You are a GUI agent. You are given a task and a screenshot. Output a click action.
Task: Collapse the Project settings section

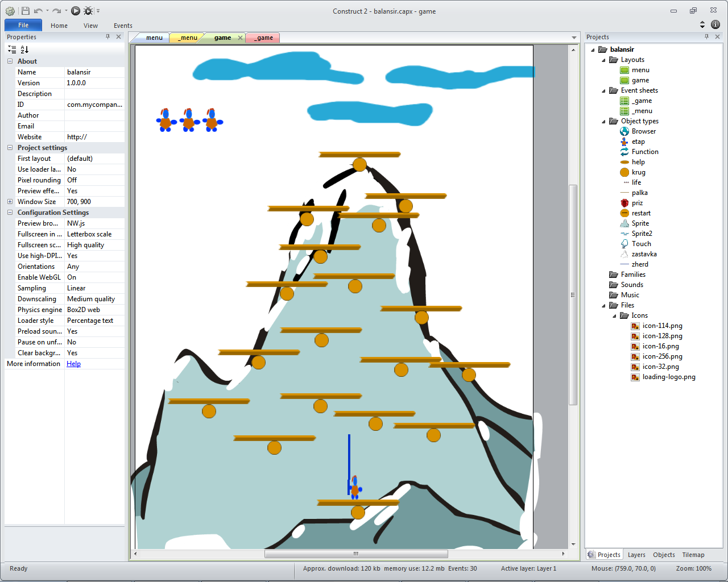10,148
